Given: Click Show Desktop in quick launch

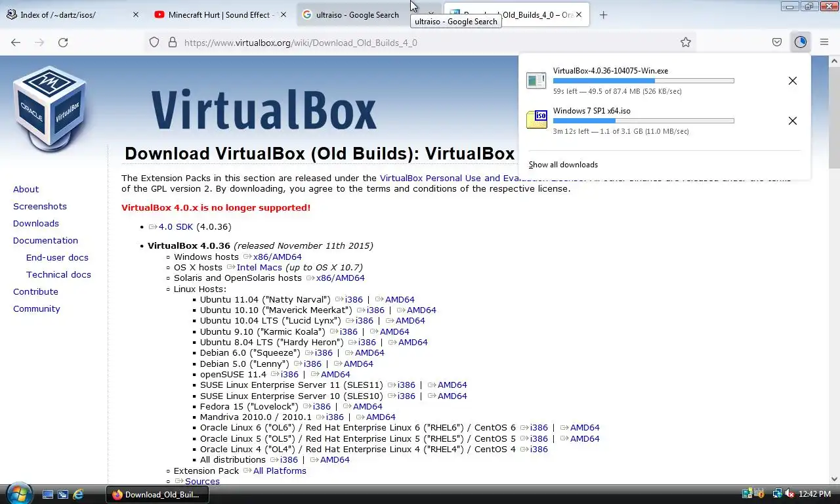Looking at the screenshot, I should [x=48, y=494].
